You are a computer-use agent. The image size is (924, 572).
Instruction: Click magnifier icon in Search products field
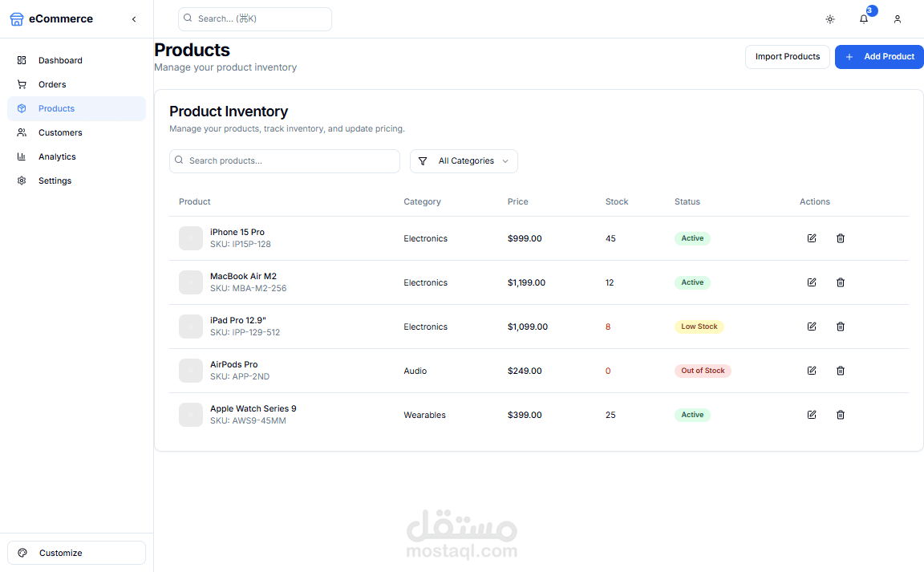[179, 160]
